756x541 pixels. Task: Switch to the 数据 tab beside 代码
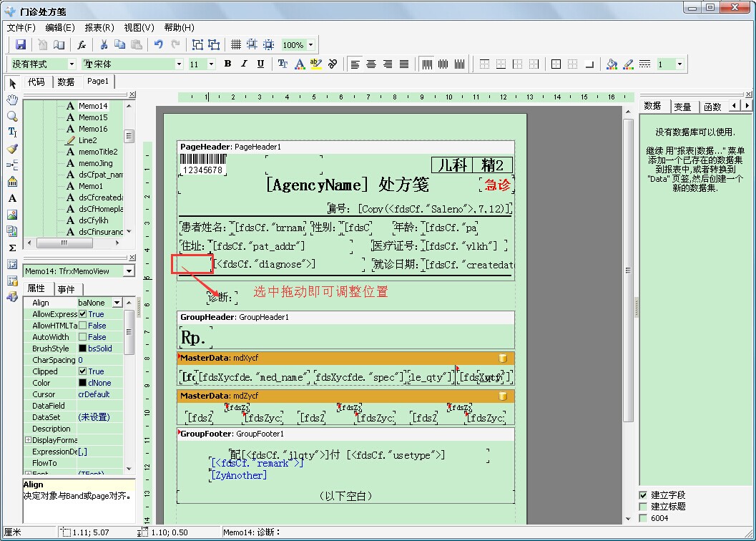(x=66, y=82)
